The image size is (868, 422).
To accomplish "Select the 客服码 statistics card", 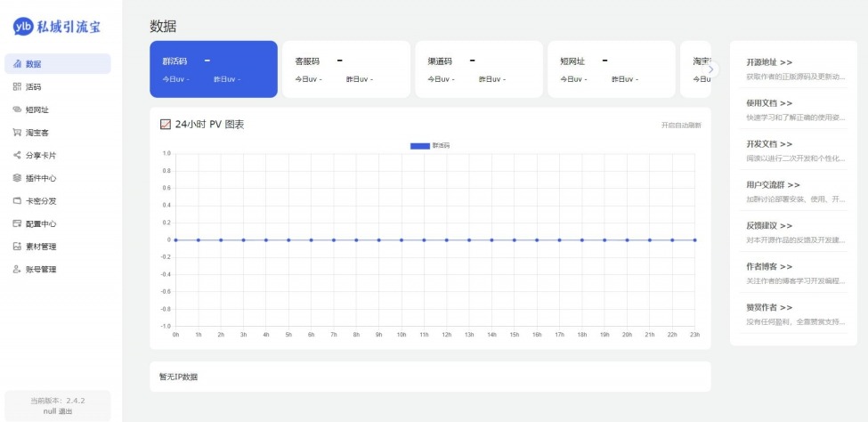I will [346, 69].
